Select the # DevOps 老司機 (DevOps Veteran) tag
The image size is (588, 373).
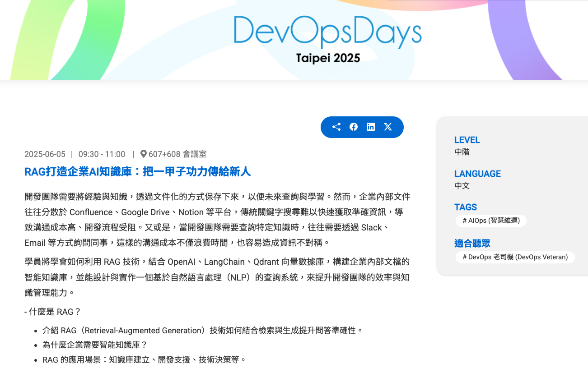515,257
